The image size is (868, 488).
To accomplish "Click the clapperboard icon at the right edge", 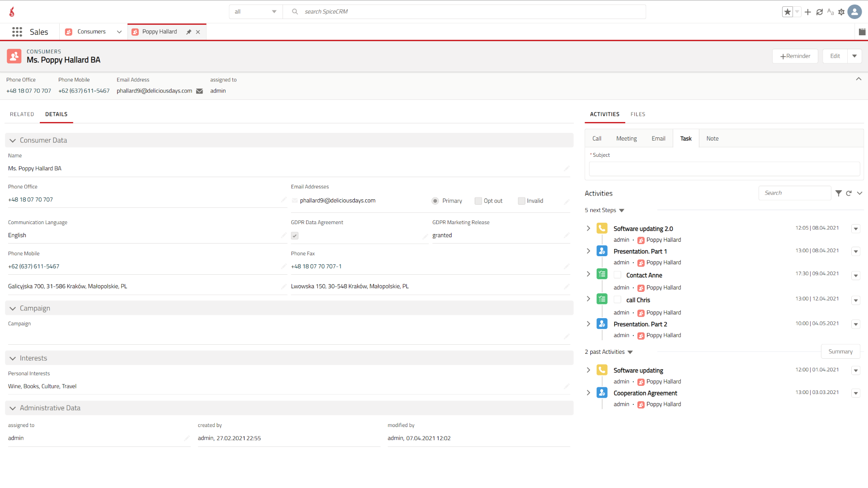I will [x=862, y=32].
